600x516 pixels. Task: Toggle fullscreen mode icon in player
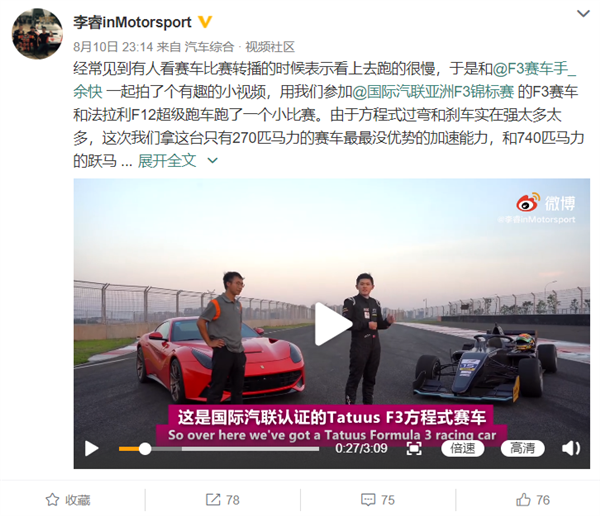click(414, 448)
